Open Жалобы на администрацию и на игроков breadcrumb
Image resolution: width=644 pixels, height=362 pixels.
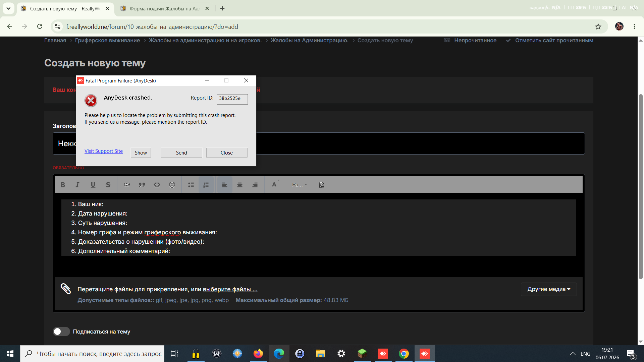pos(205,40)
